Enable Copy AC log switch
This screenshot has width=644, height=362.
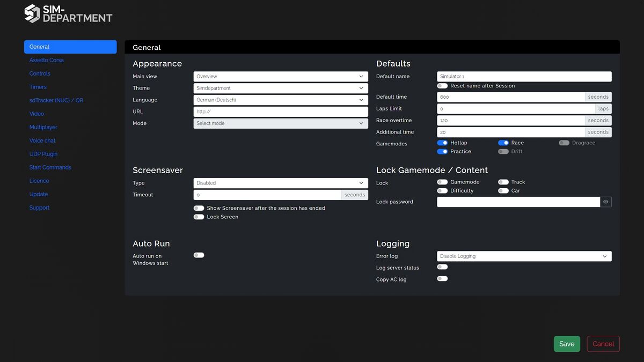point(442,279)
